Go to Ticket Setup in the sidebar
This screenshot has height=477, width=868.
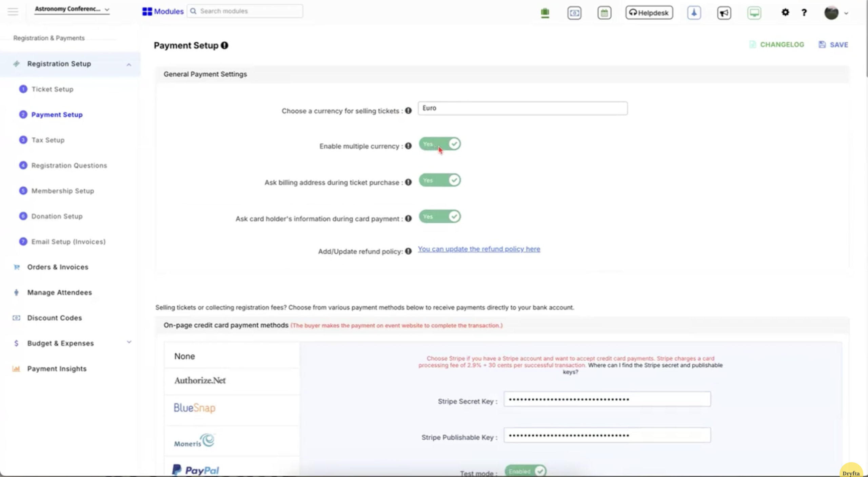(x=52, y=89)
